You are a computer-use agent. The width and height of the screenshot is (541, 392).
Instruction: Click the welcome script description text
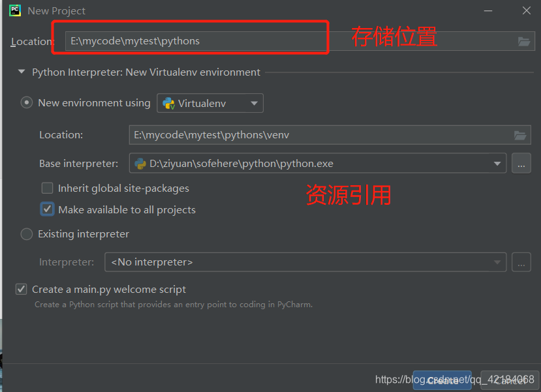(x=174, y=305)
